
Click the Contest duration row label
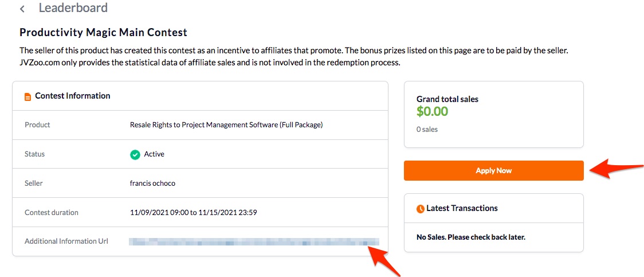point(52,213)
